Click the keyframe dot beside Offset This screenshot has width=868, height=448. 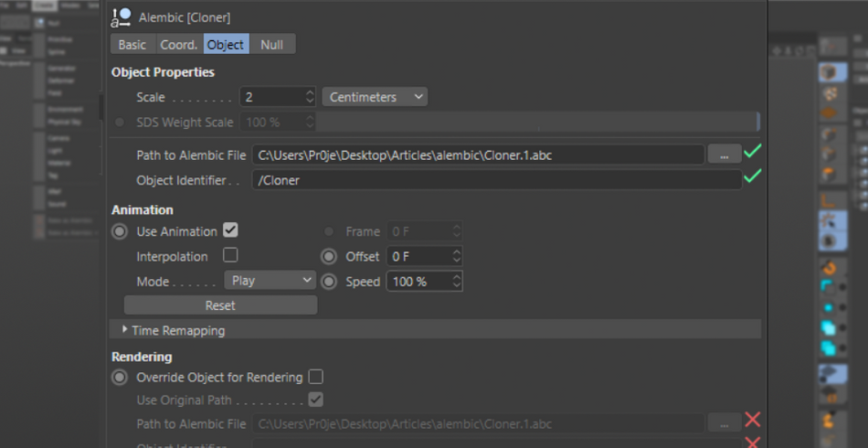coord(329,256)
